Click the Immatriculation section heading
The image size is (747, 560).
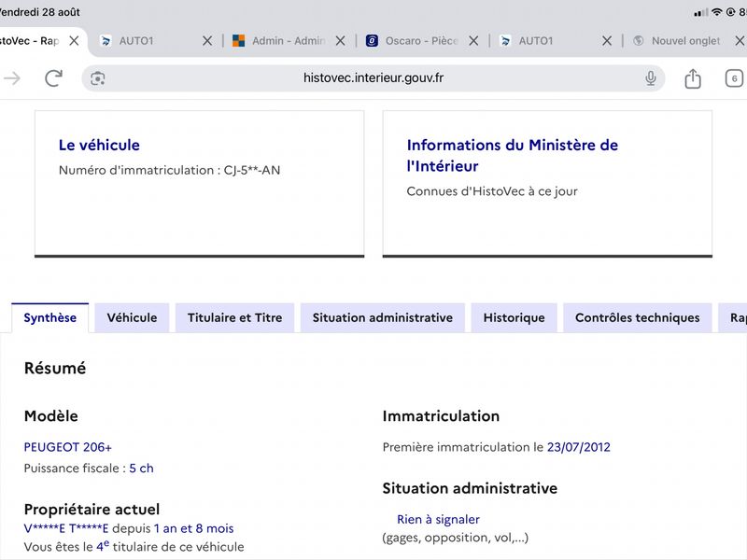pyautogui.click(x=441, y=415)
